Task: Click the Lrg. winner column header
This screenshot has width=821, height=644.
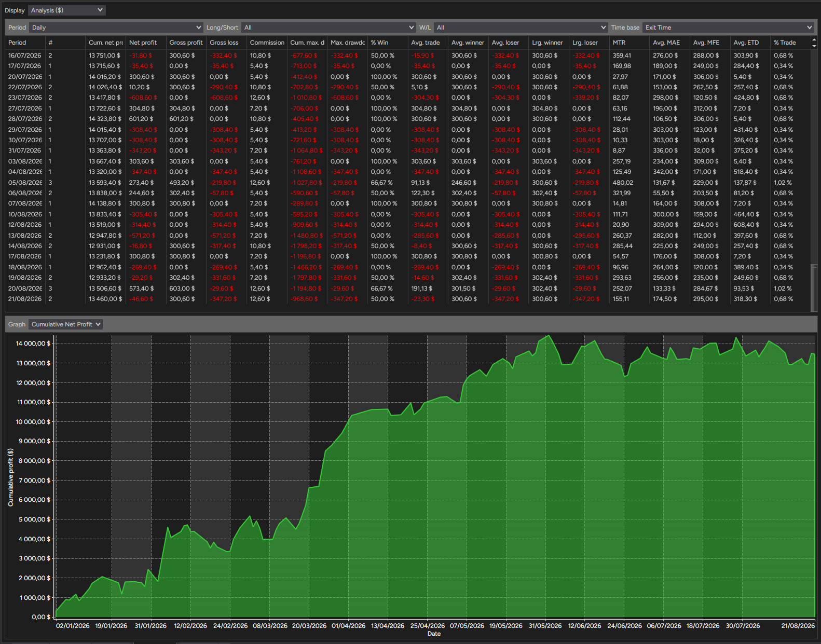Action: click(549, 43)
